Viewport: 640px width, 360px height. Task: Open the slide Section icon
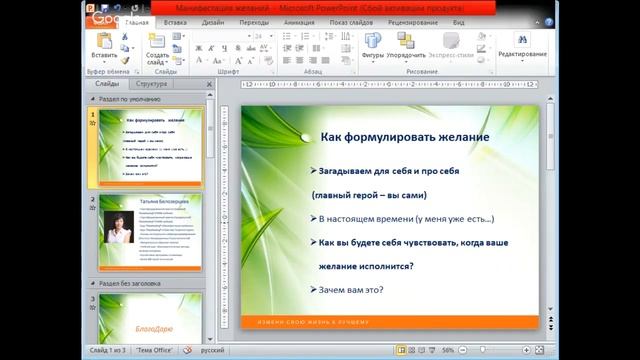point(177,61)
